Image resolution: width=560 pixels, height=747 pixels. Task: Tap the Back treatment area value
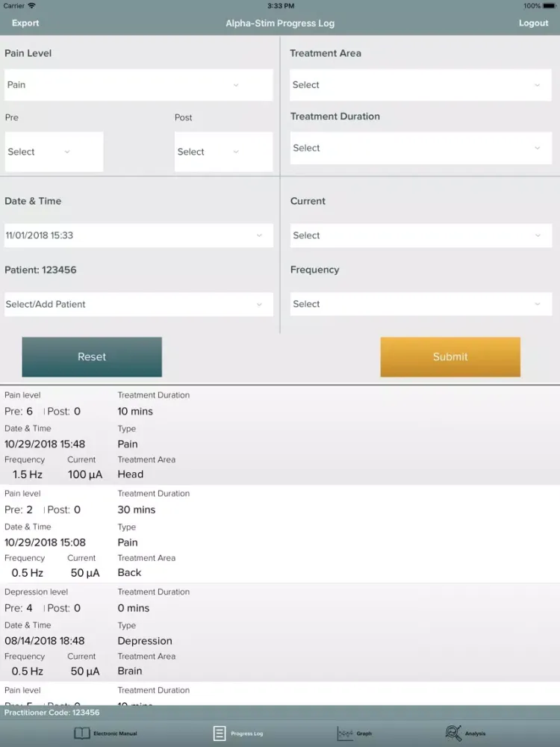click(x=129, y=573)
